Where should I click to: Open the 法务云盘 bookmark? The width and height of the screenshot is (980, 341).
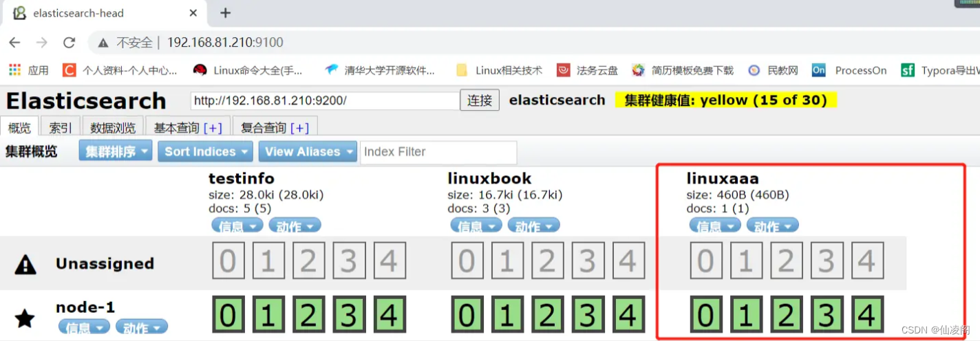588,70
